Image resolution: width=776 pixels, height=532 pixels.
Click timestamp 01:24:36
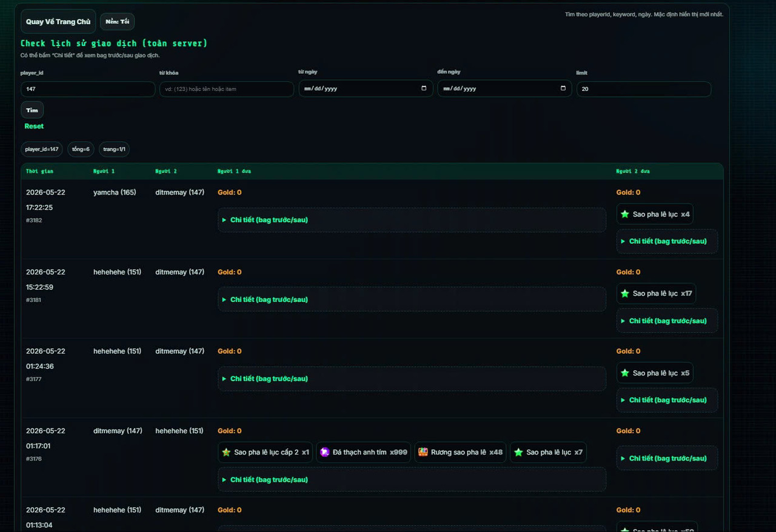[40, 367]
